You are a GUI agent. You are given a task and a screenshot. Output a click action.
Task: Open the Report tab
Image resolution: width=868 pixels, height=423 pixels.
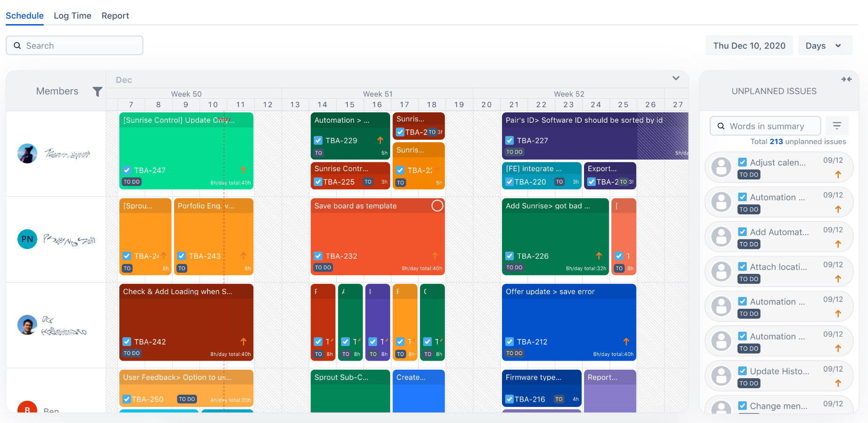[x=115, y=16]
